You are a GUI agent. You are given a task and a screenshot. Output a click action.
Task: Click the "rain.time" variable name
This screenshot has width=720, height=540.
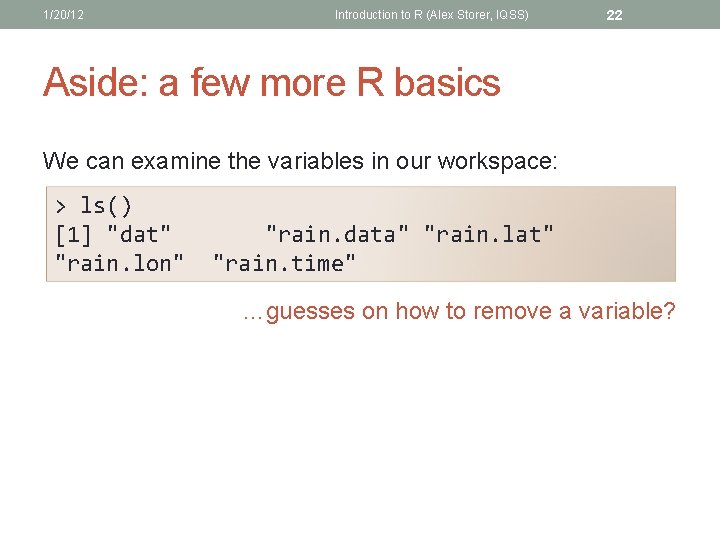[x=284, y=263]
